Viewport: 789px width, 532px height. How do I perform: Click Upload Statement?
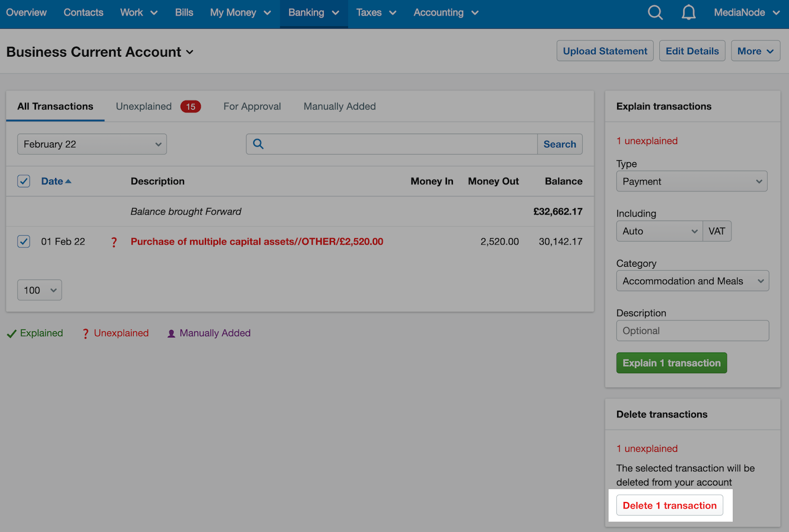[605, 51]
